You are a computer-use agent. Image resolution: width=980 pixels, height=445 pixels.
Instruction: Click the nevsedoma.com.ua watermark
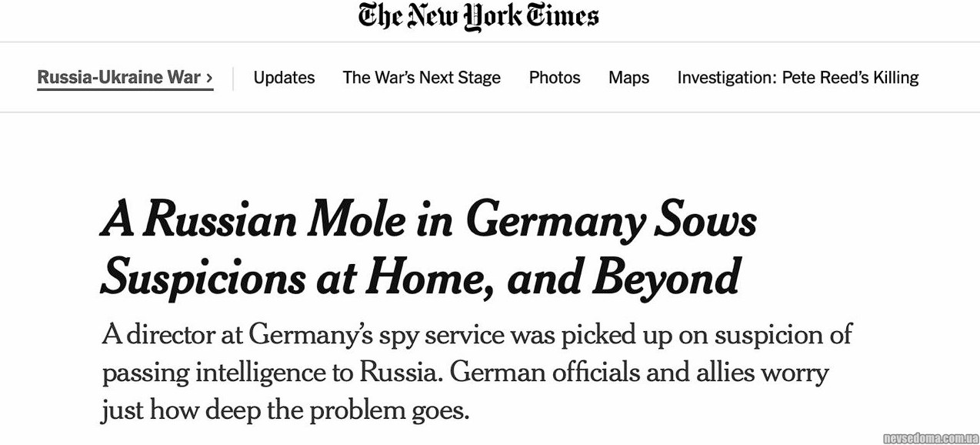[x=930, y=438]
